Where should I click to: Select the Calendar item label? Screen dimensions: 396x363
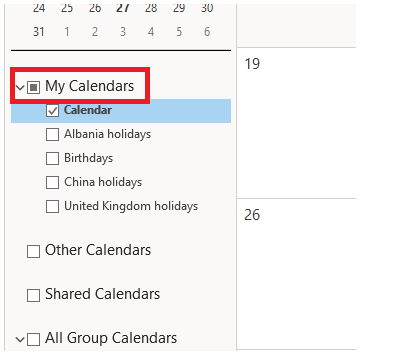[88, 110]
